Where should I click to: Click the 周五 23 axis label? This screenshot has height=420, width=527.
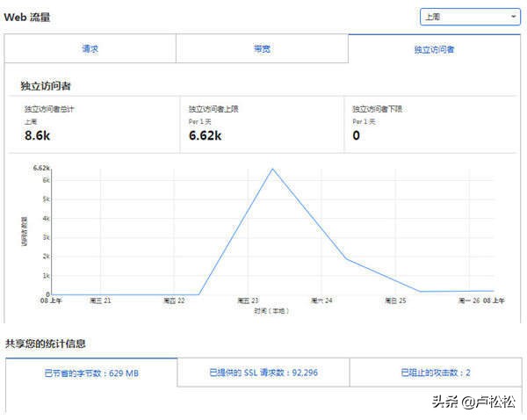point(248,301)
